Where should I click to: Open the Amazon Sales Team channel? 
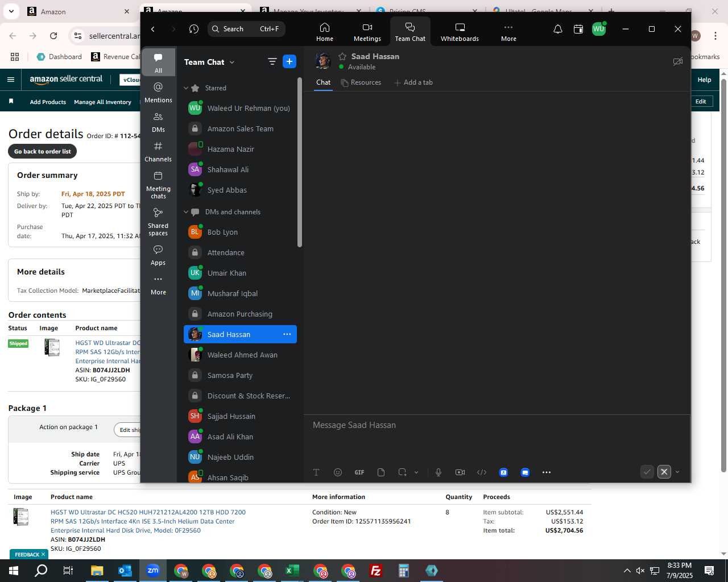pyautogui.click(x=240, y=128)
